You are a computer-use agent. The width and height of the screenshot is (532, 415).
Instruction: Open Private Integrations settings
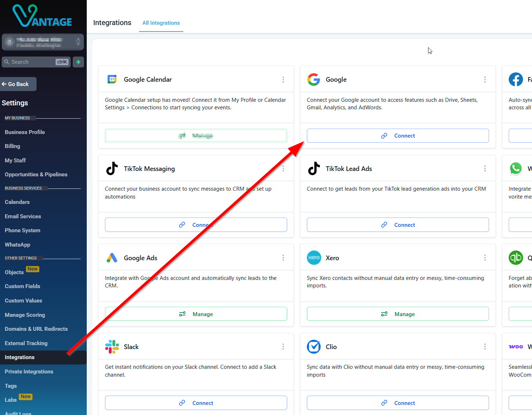click(29, 372)
